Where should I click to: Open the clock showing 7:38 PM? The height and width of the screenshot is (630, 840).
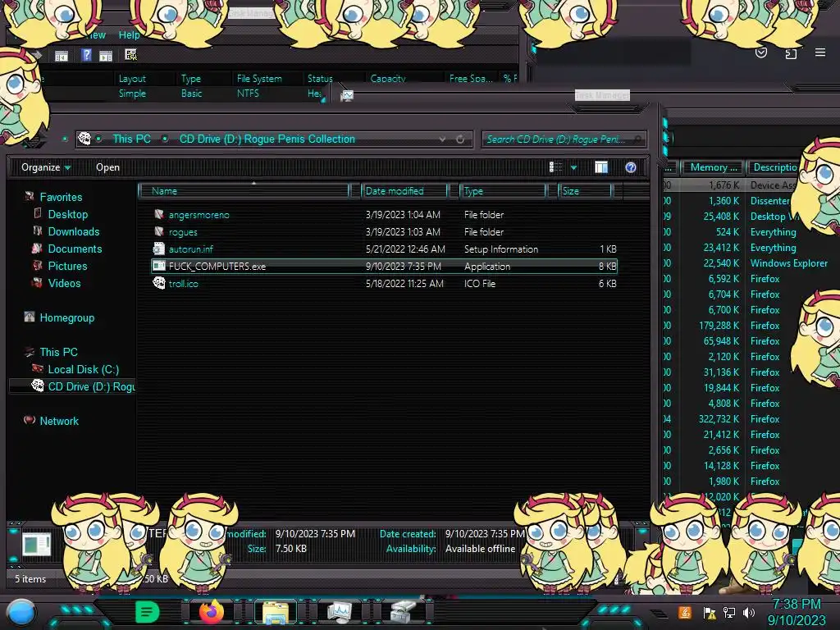pos(797,612)
